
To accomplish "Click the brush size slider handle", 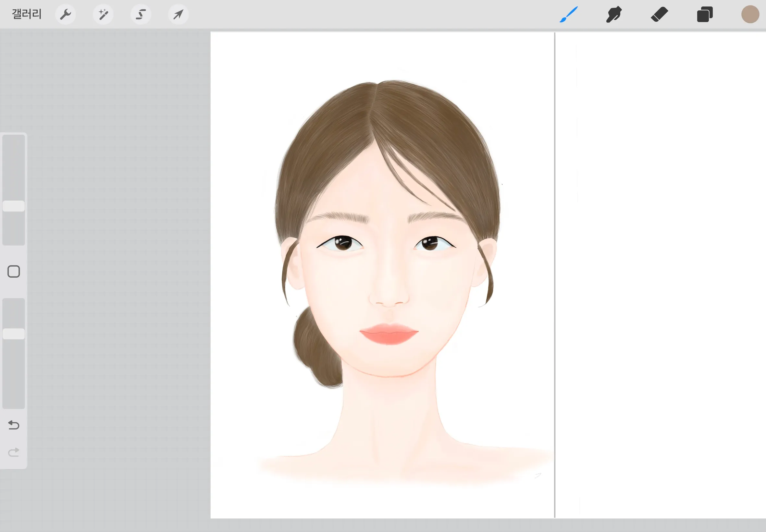I will pos(14,206).
